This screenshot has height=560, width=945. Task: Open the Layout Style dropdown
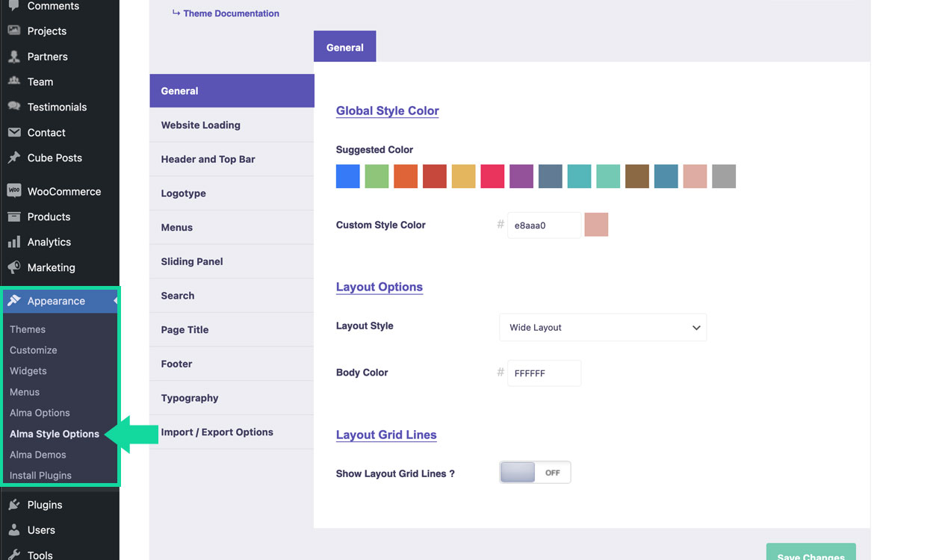pos(602,328)
